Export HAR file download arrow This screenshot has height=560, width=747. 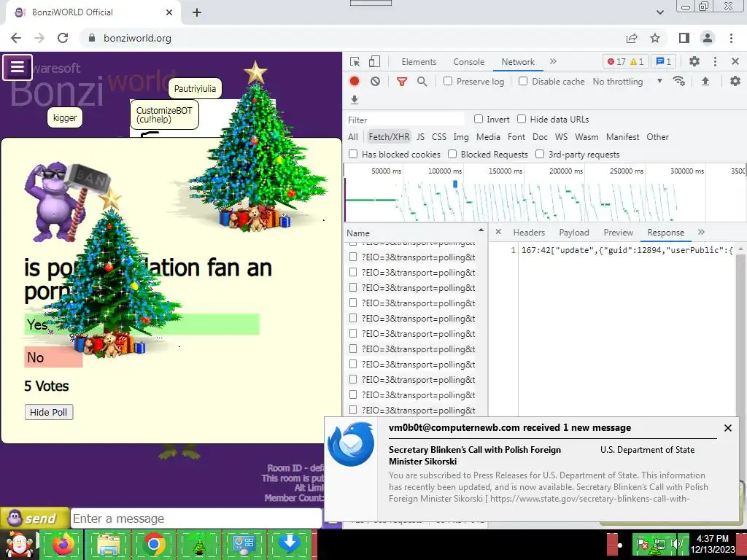(355, 99)
